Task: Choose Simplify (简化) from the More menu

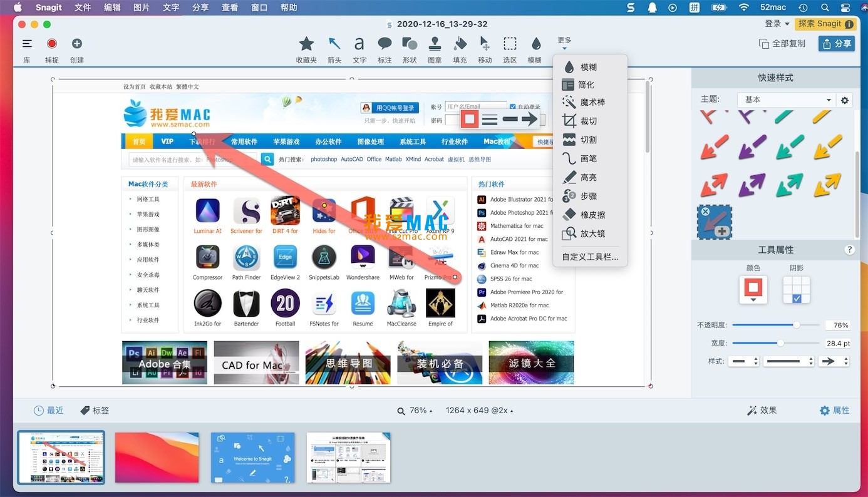Action: (x=586, y=85)
